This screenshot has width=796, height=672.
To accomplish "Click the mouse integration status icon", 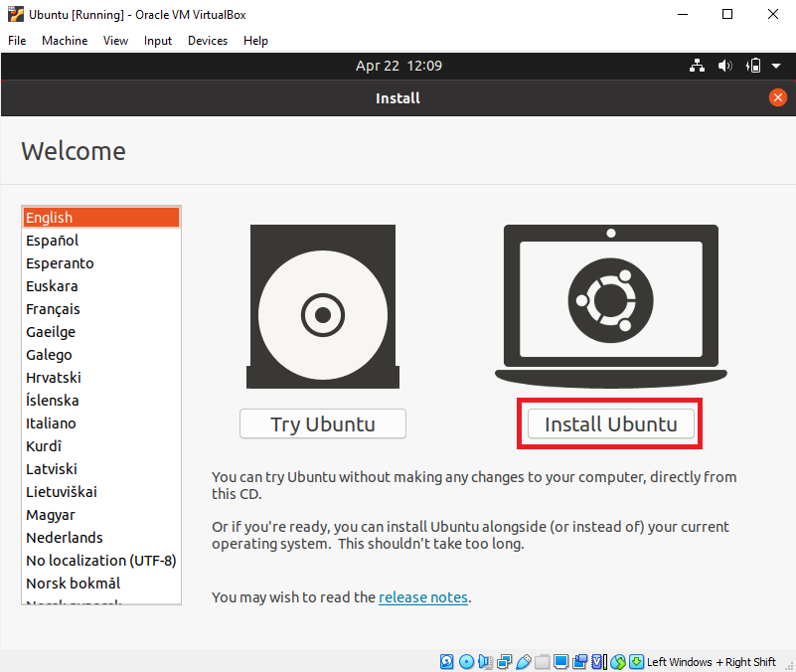I will [x=618, y=661].
